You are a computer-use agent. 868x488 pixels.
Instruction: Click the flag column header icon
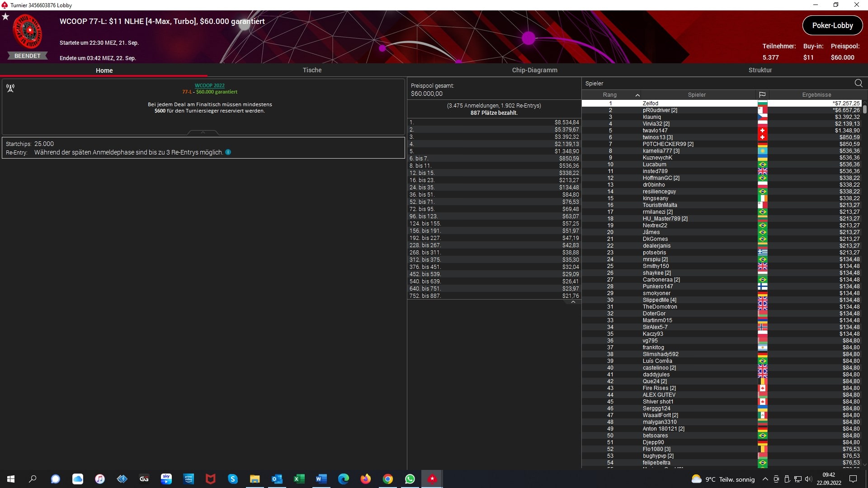762,95
